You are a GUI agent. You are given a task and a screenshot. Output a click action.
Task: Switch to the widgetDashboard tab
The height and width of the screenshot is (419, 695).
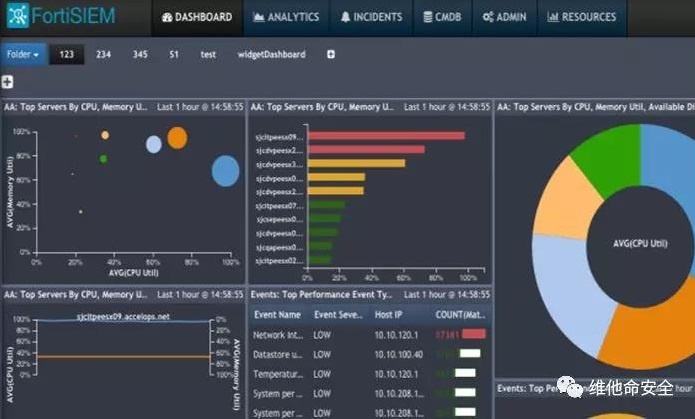point(273,54)
